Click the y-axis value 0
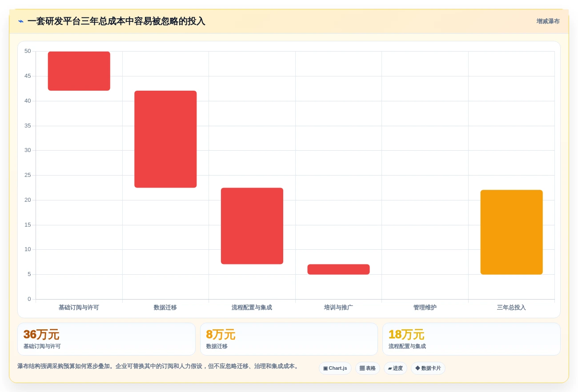Viewport: 578px width, 392px height. 29,299
